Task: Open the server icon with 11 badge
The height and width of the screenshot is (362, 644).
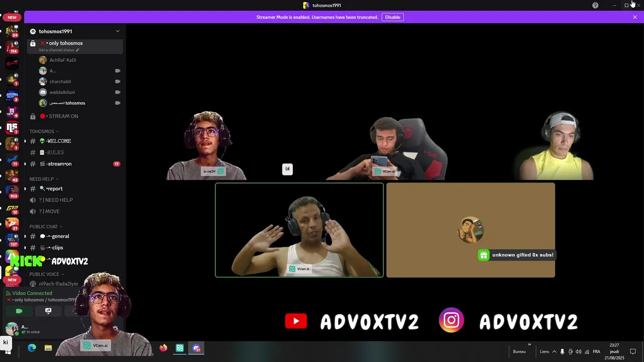Action: coord(12,159)
